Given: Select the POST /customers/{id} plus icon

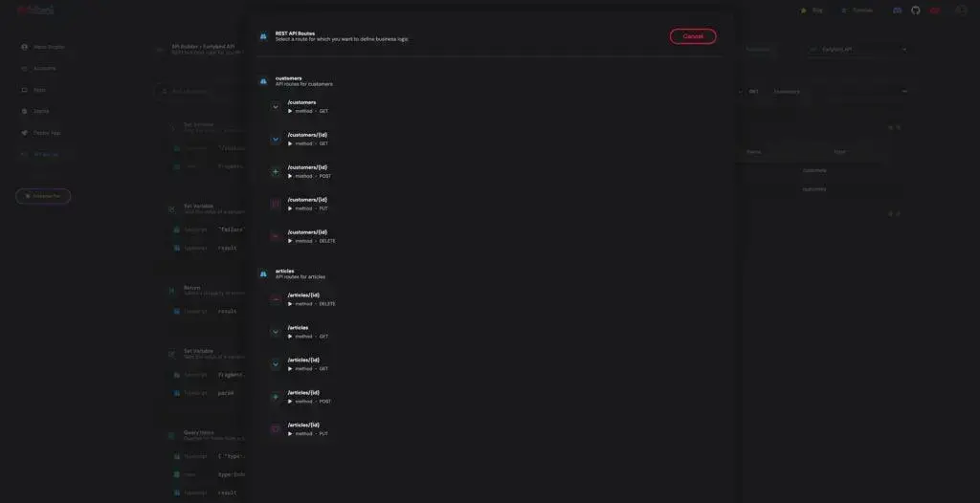Looking at the screenshot, I should coord(275,172).
